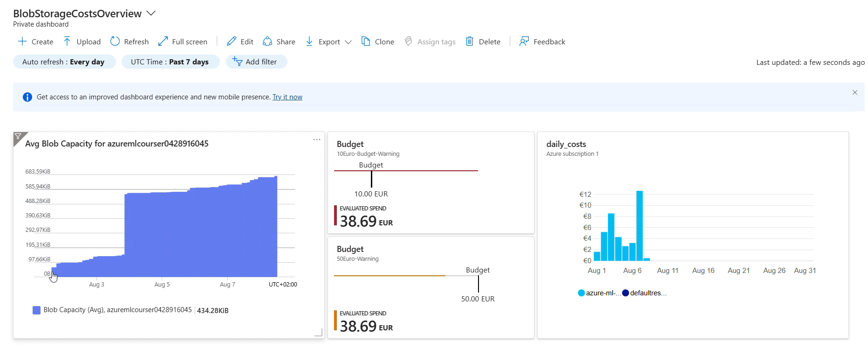The width and height of the screenshot is (868, 349).
Task: Click the Edit pencil icon
Action: (x=232, y=42)
